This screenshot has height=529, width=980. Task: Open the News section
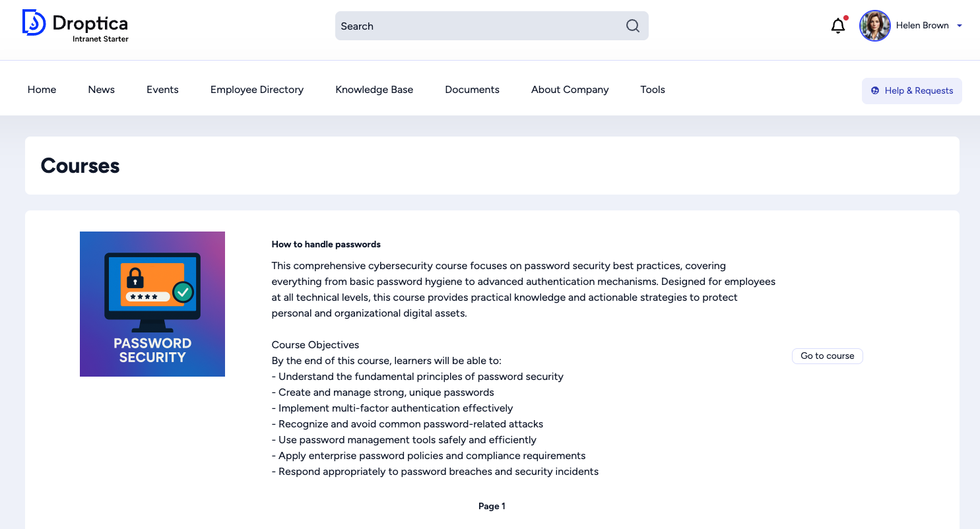101,90
